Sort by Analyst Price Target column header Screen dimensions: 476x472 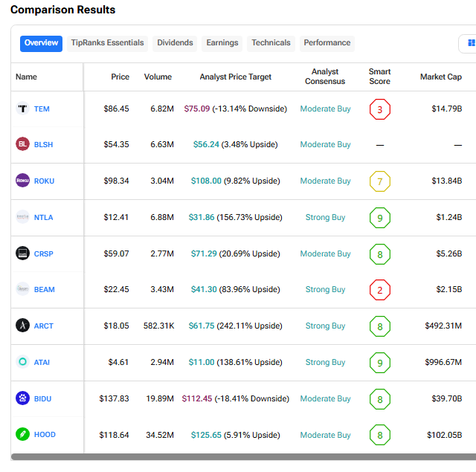[235, 77]
